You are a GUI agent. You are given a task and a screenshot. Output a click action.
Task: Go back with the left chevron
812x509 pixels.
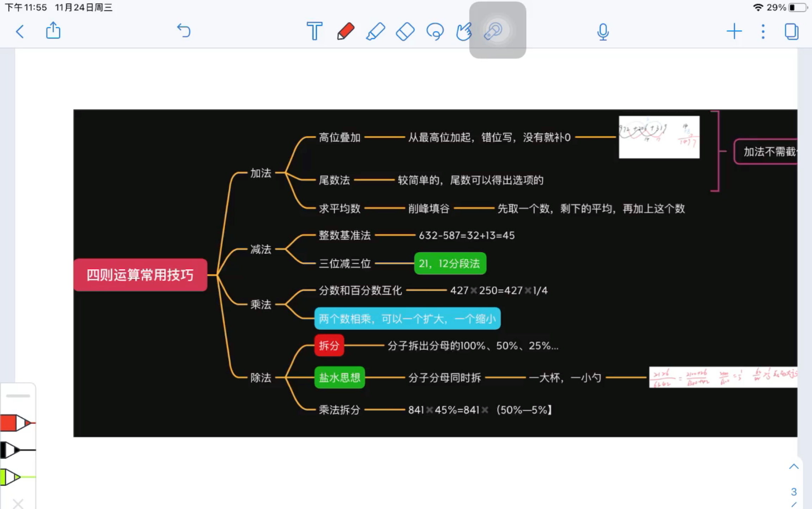click(x=20, y=32)
